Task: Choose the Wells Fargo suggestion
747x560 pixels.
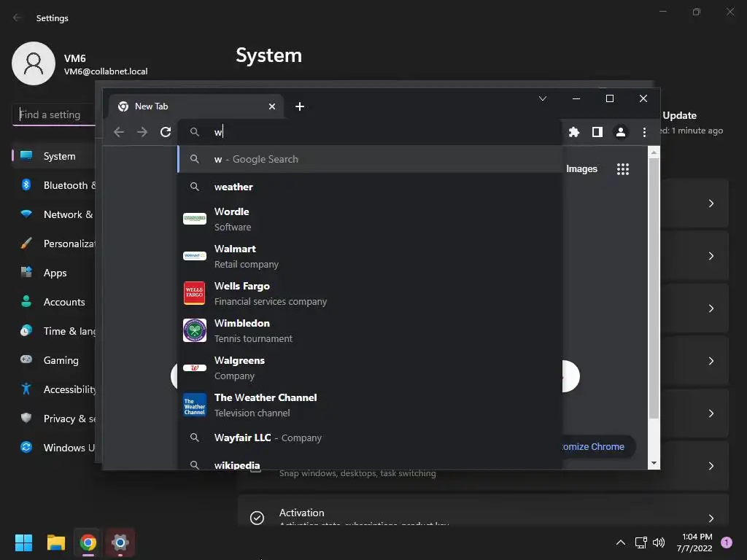Action: pos(370,293)
